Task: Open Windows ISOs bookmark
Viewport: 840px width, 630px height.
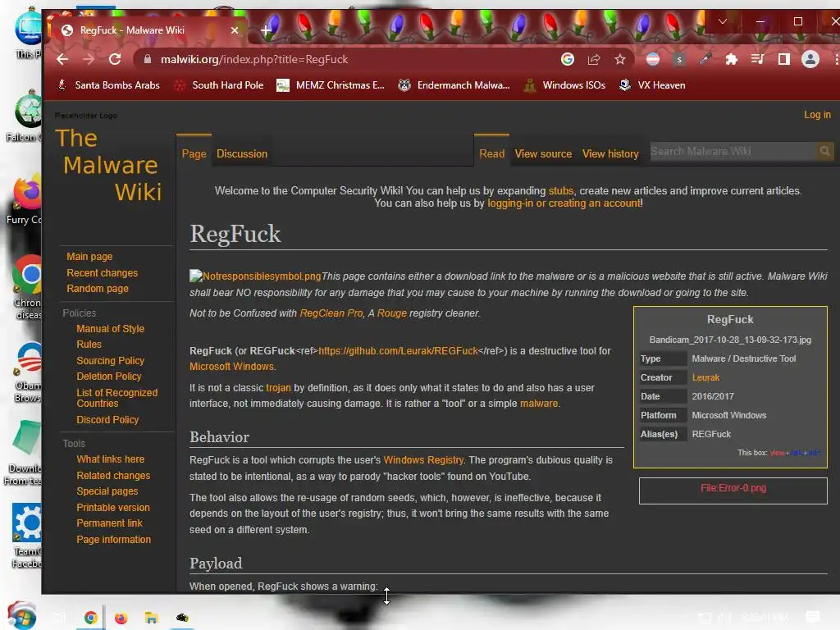Action: 565,85
